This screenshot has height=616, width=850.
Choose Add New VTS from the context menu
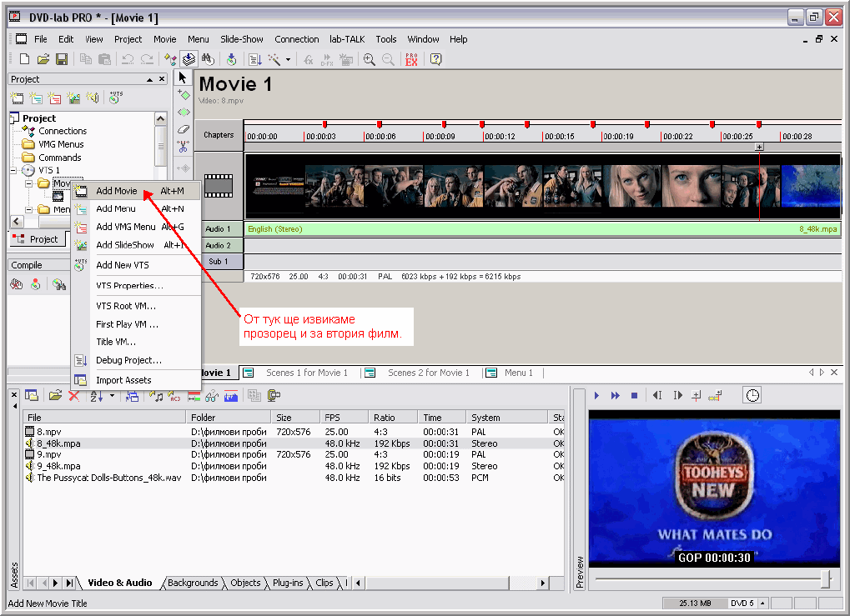coord(136,265)
